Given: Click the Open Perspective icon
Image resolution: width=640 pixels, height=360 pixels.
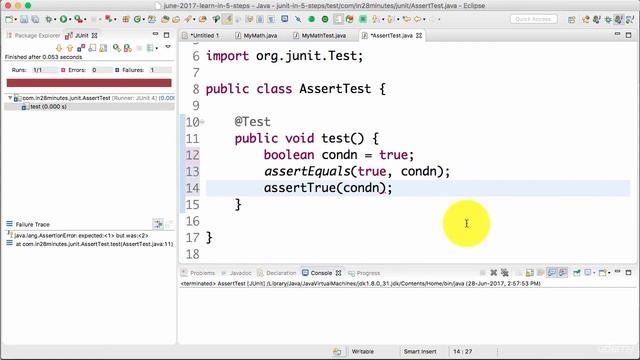Looking at the screenshot, I should [571, 20].
